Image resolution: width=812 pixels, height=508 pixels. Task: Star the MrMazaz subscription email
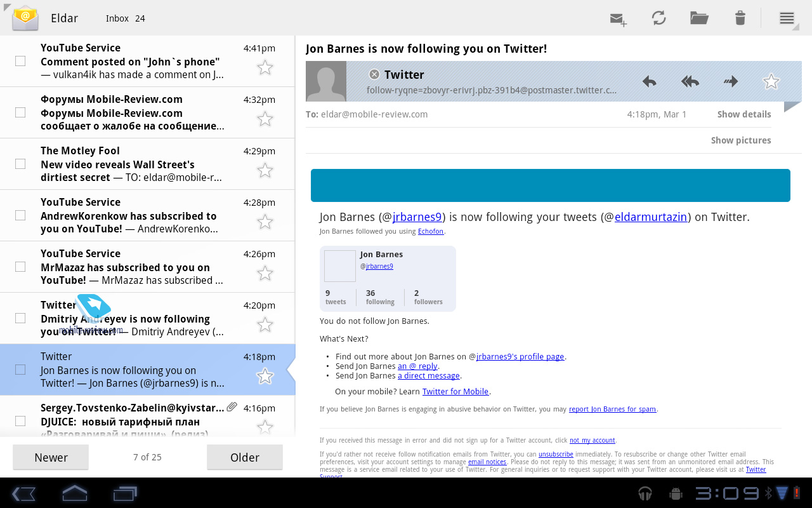(265, 273)
